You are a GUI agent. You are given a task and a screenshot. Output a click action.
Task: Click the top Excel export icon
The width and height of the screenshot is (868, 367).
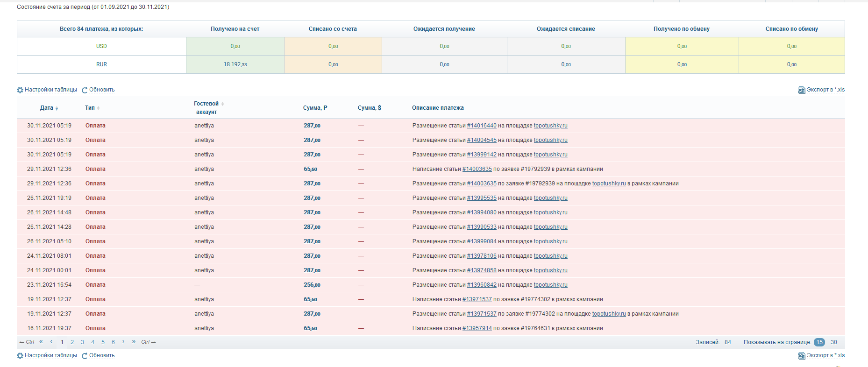point(801,90)
